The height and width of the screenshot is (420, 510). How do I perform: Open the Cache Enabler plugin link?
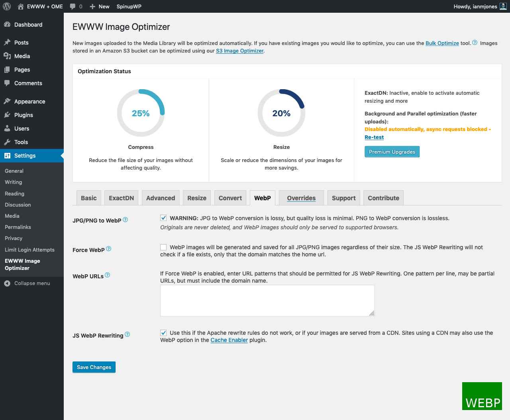229,340
